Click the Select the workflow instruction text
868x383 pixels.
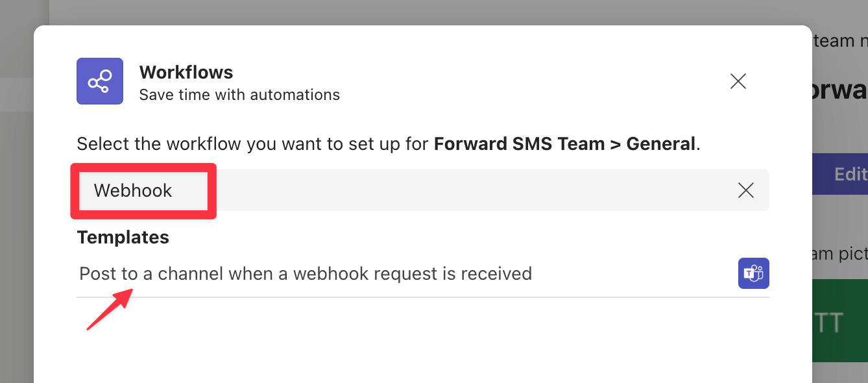(x=253, y=143)
